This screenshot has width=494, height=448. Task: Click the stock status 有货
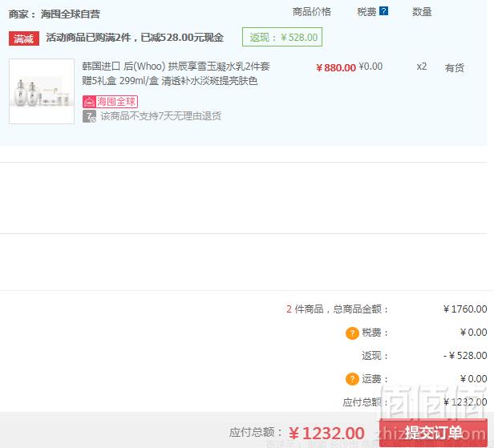[454, 67]
